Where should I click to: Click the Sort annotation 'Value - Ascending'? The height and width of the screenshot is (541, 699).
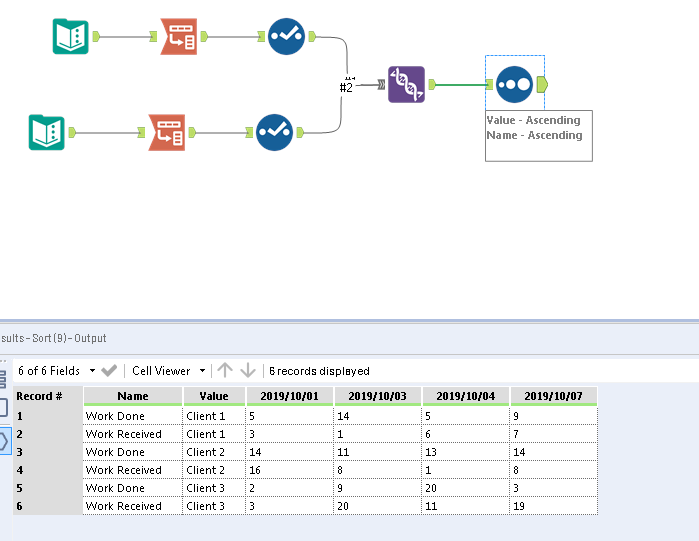(x=534, y=120)
